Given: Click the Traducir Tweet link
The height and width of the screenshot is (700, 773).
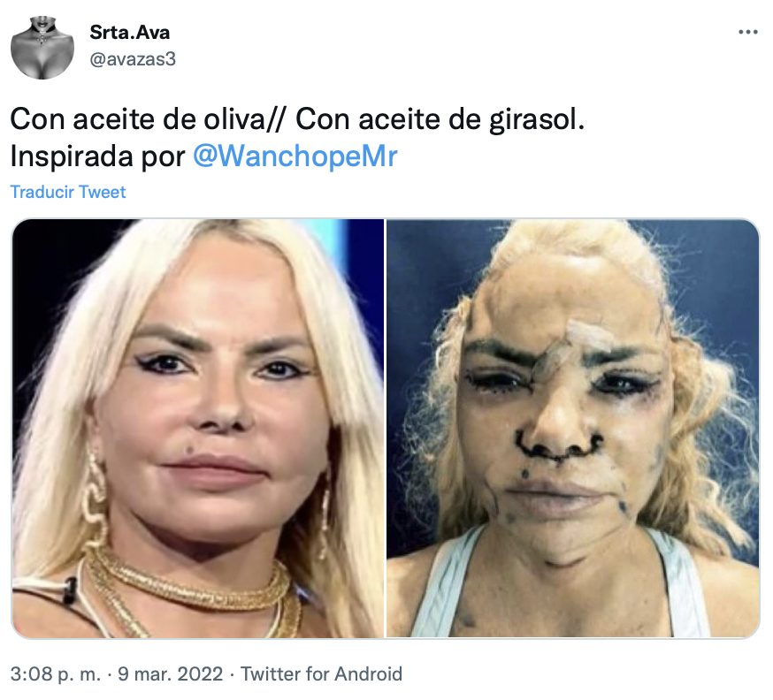Looking at the screenshot, I should click(68, 192).
